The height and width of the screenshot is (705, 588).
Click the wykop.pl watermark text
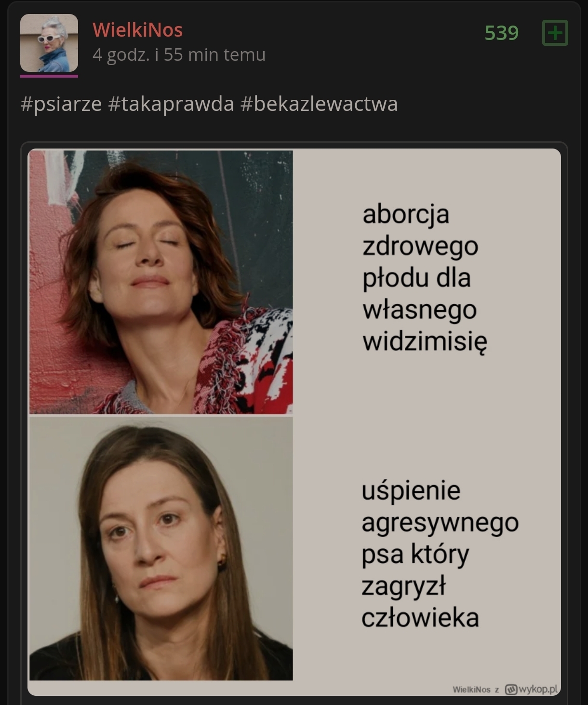click(538, 690)
